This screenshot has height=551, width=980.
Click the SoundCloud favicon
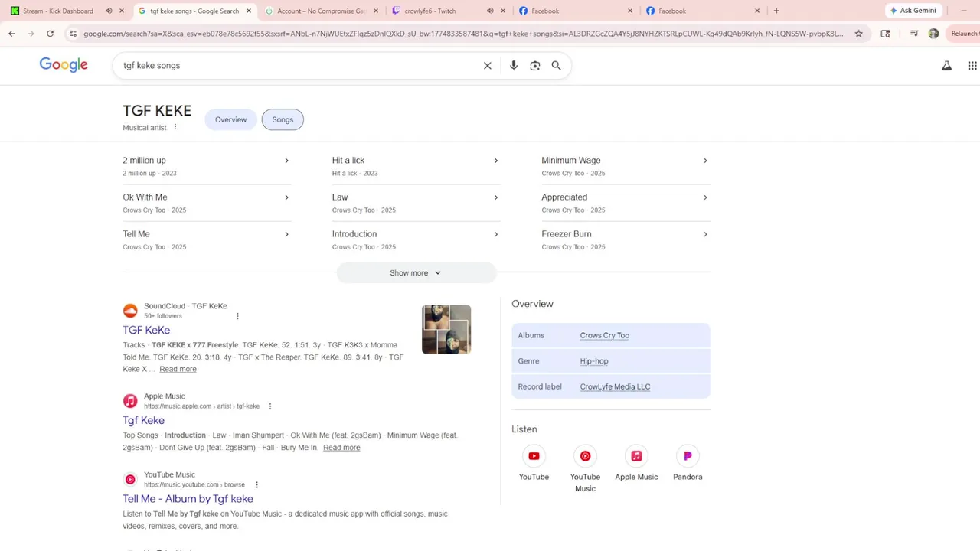[x=130, y=311]
